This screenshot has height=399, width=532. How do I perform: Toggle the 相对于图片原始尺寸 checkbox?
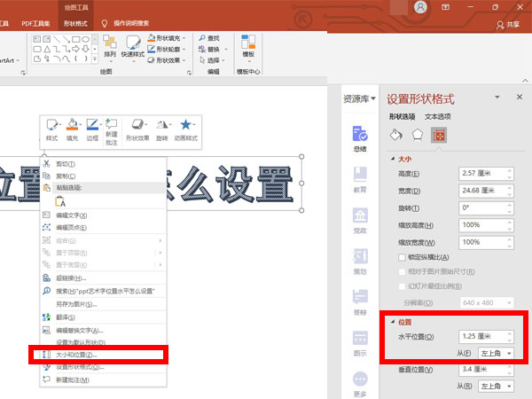(x=403, y=272)
